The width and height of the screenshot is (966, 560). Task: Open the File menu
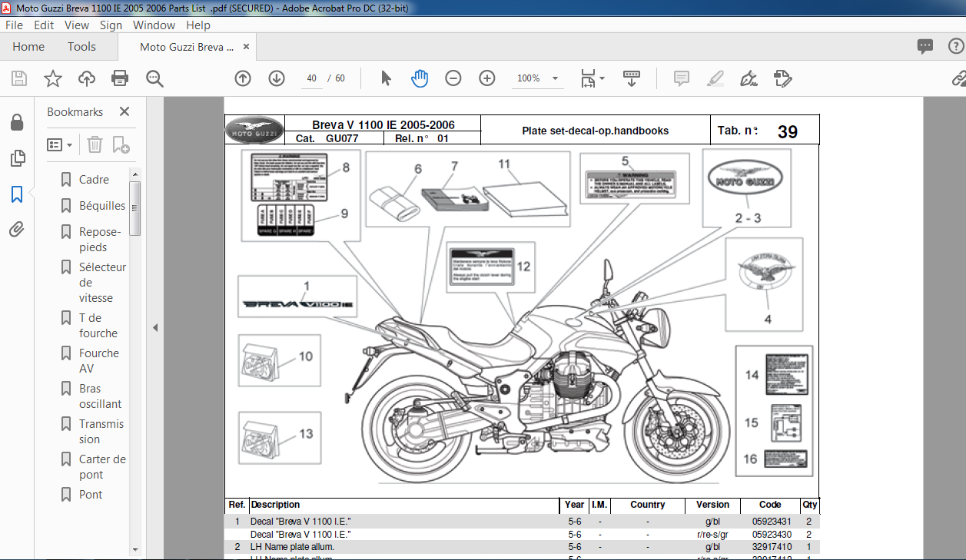tap(14, 25)
